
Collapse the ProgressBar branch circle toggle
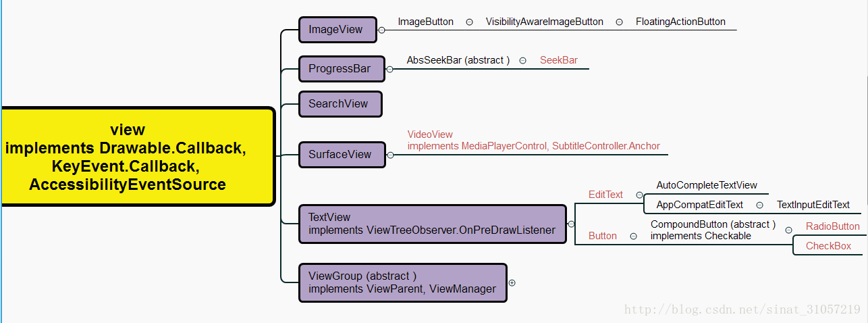point(389,69)
